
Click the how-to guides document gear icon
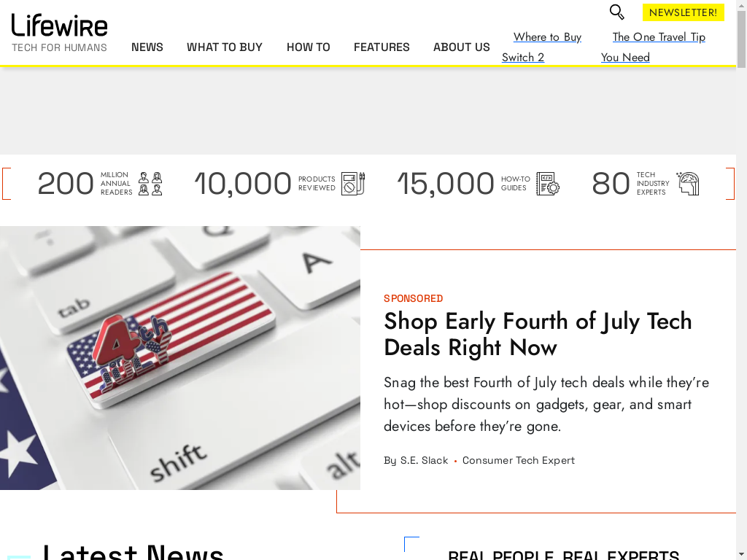pyautogui.click(x=548, y=183)
